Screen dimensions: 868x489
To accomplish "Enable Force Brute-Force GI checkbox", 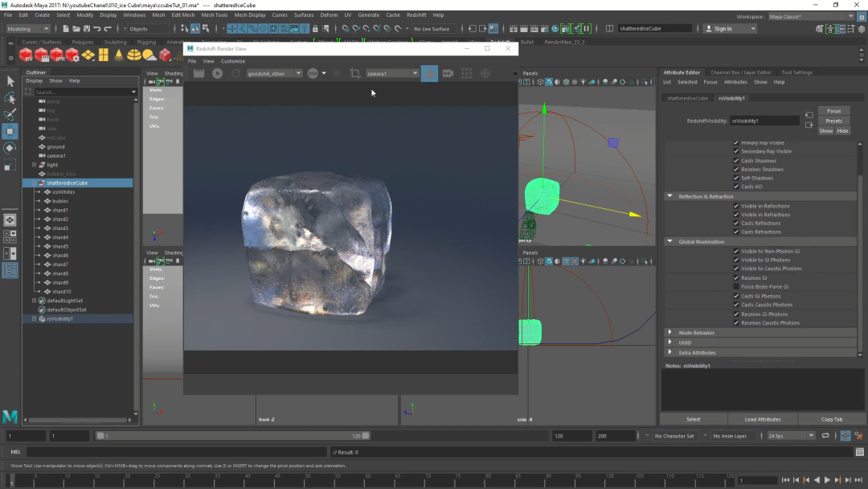I will (736, 286).
